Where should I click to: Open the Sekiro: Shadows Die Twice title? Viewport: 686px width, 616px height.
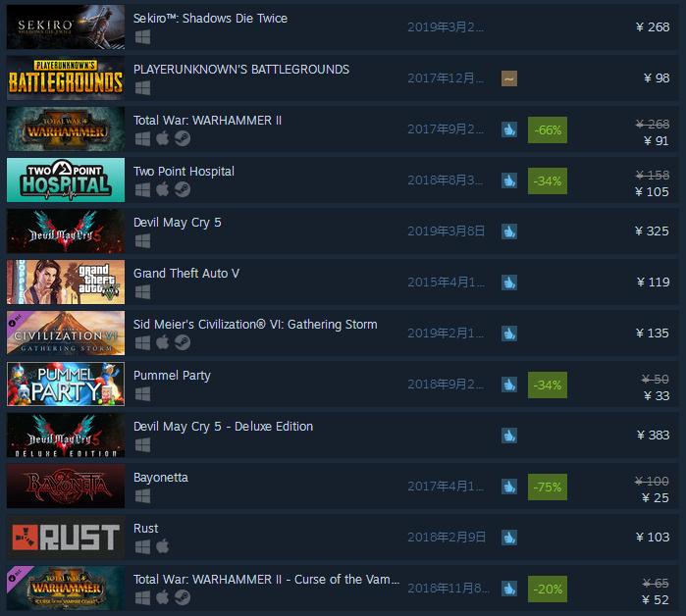coord(210,19)
